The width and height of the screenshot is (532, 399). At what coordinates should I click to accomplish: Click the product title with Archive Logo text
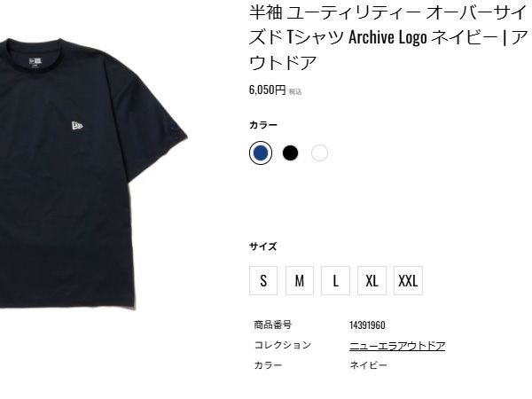388,37
